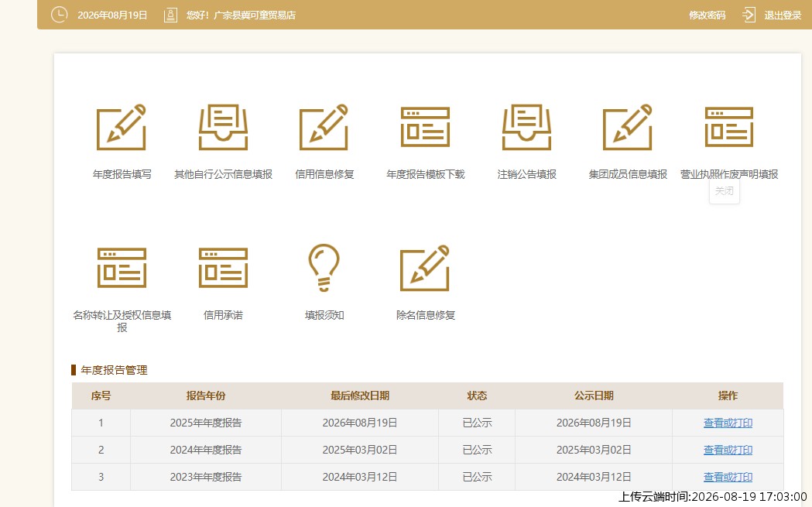Click the greeting 您好！广宗县龚可童贸易店

[x=241, y=15]
